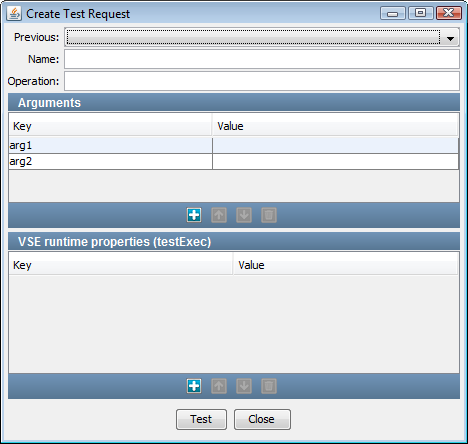Focus the Name input field
Image resolution: width=468 pixels, height=444 pixels.
262,59
